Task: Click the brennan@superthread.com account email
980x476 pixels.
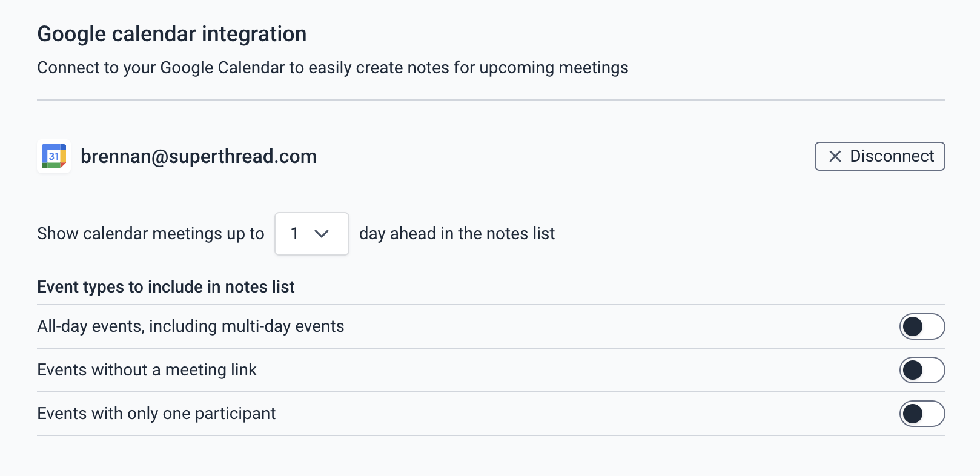Action: point(199,156)
